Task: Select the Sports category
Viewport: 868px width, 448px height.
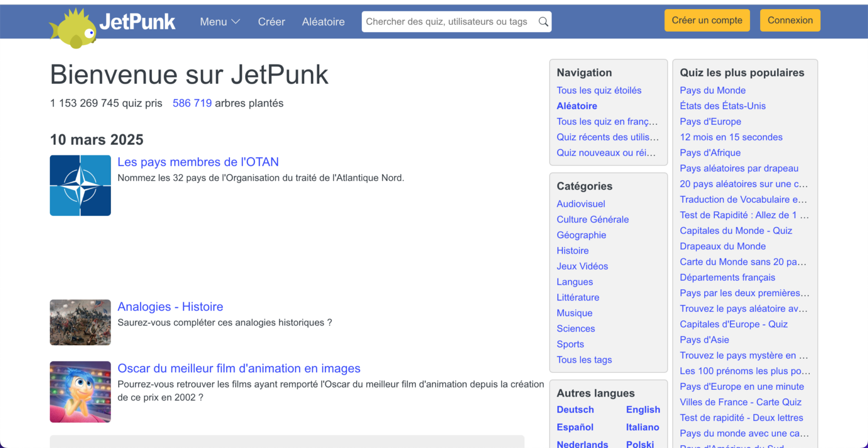Action: [x=570, y=344]
